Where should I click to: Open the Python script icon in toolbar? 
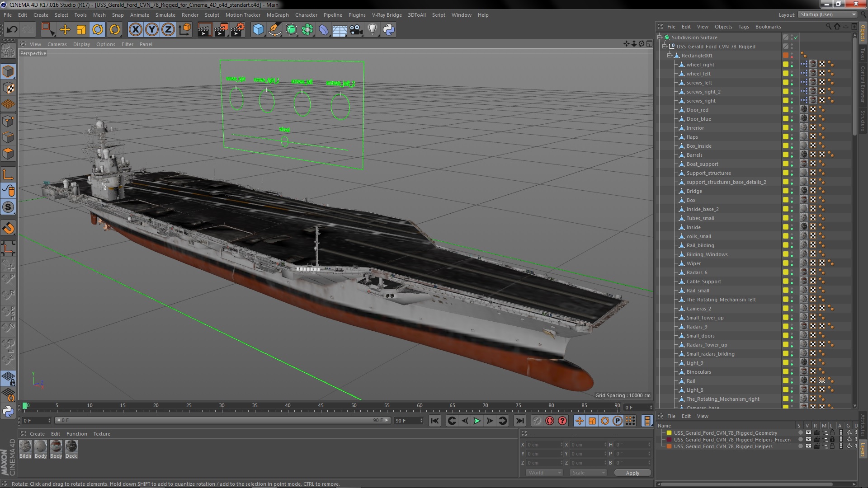click(389, 30)
